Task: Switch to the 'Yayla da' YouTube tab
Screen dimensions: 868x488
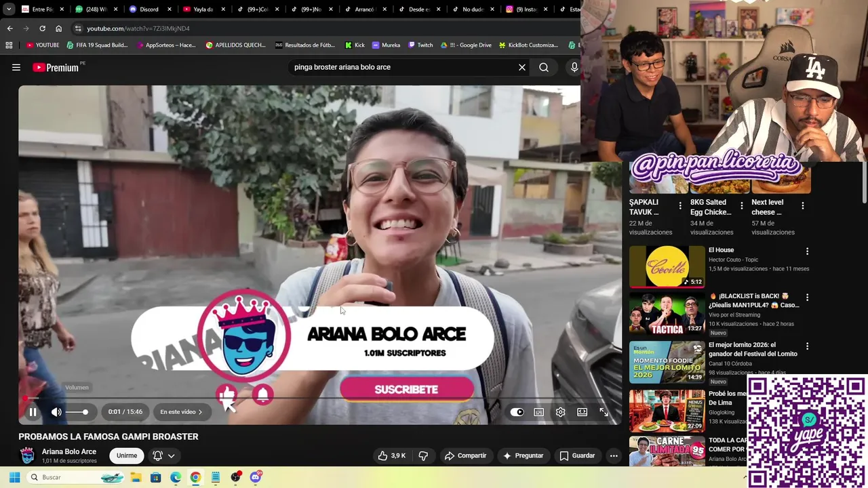Action: point(203,9)
